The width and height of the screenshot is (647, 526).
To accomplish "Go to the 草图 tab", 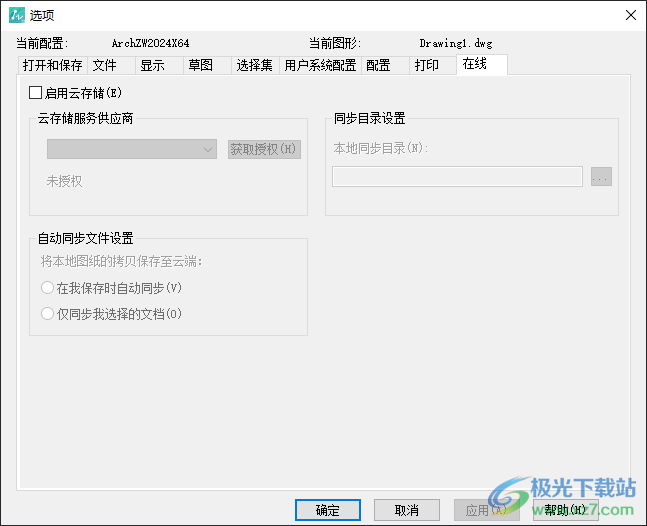I will [207, 65].
